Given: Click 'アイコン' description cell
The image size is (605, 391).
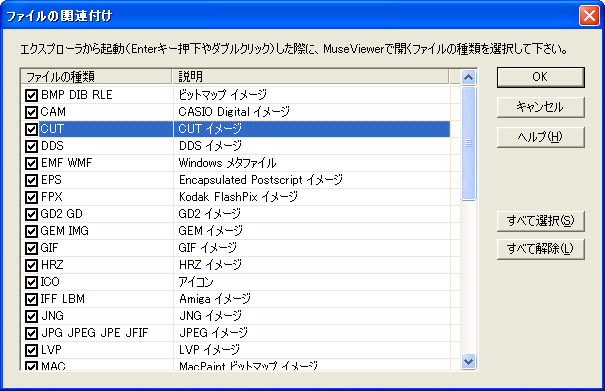Looking at the screenshot, I should pos(196,282).
